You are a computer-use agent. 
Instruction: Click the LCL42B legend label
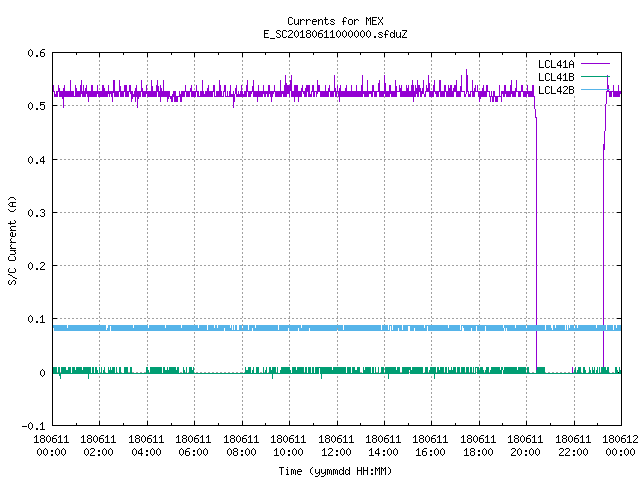(x=556, y=90)
